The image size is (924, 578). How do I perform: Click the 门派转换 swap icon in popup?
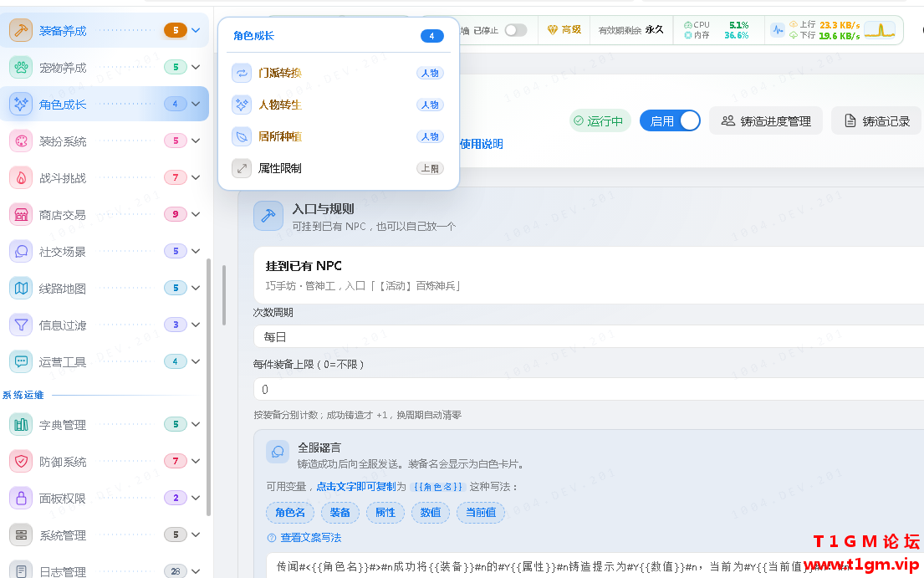(x=242, y=73)
